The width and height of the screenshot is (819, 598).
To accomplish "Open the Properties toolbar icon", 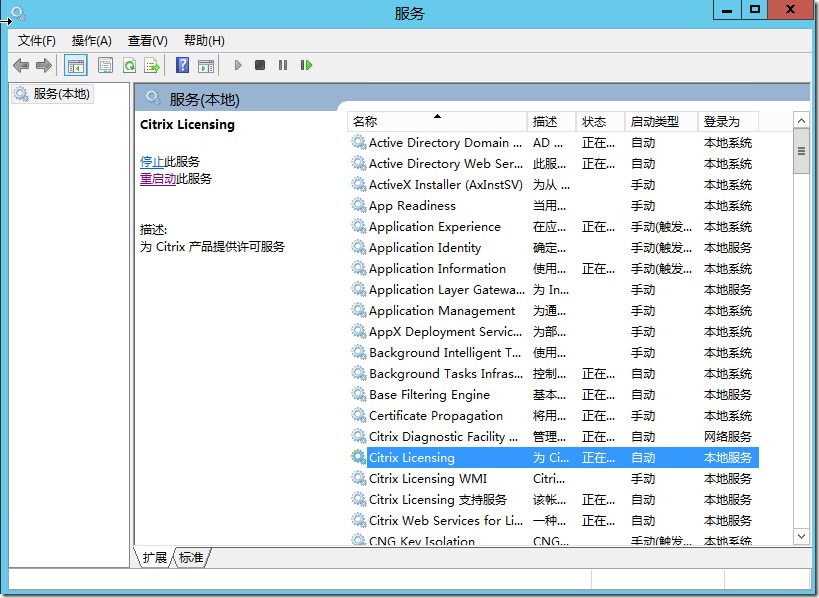I will click(106, 65).
